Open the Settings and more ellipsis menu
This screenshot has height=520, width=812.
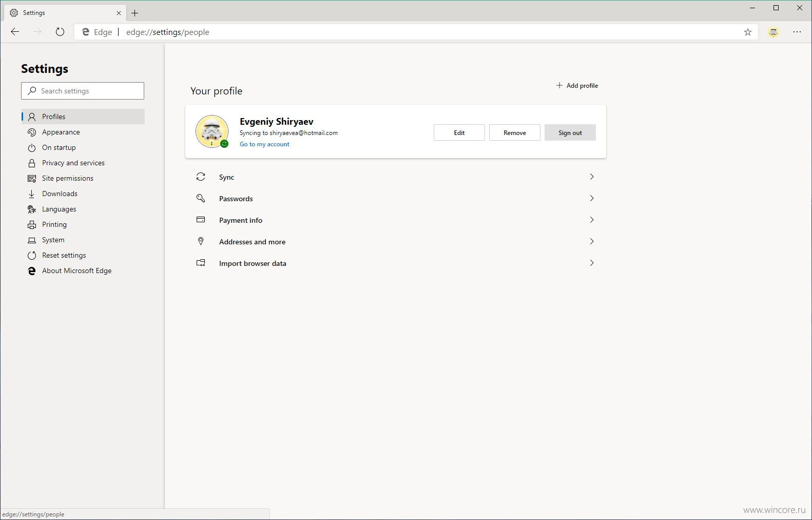click(797, 32)
